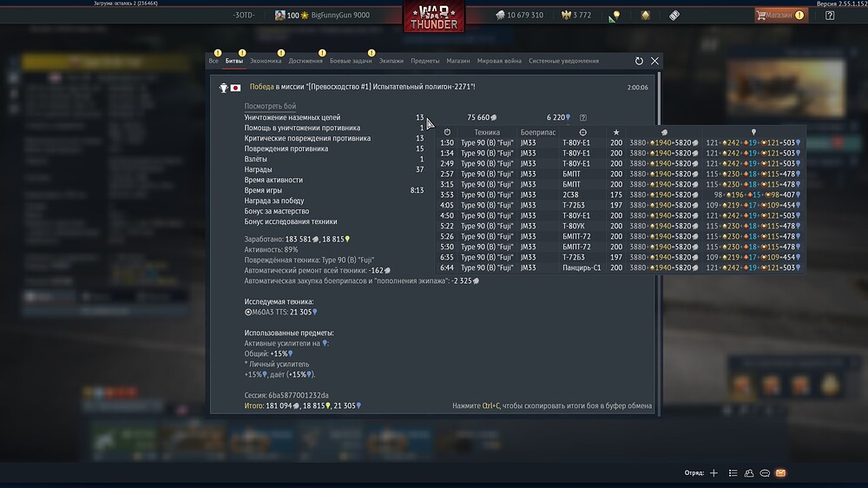Click the Повреждения противника row

[x=334, y=148]
